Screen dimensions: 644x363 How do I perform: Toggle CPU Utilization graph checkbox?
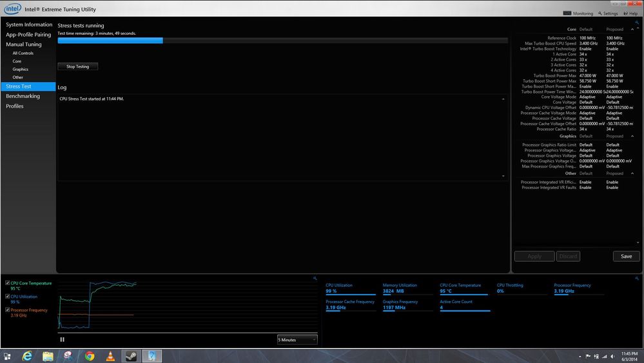[7, 296]
